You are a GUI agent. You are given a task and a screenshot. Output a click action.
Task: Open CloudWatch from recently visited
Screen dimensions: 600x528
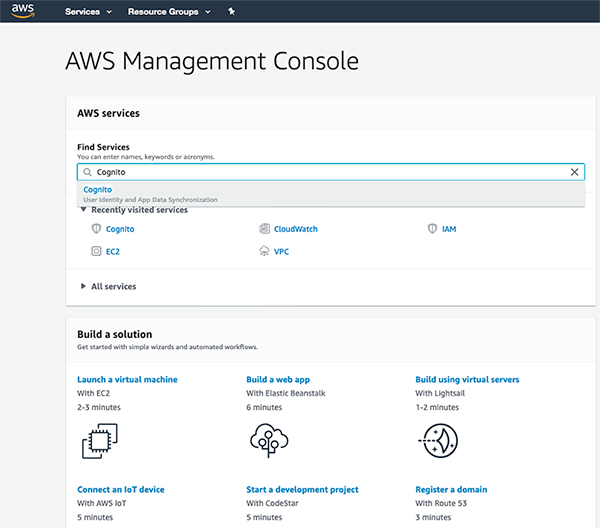click(x=295, y=229)
